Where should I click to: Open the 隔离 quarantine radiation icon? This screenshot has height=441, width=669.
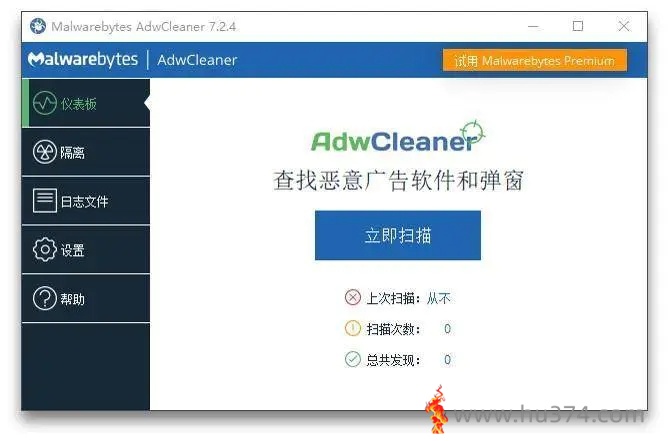[x=44, y=151]
